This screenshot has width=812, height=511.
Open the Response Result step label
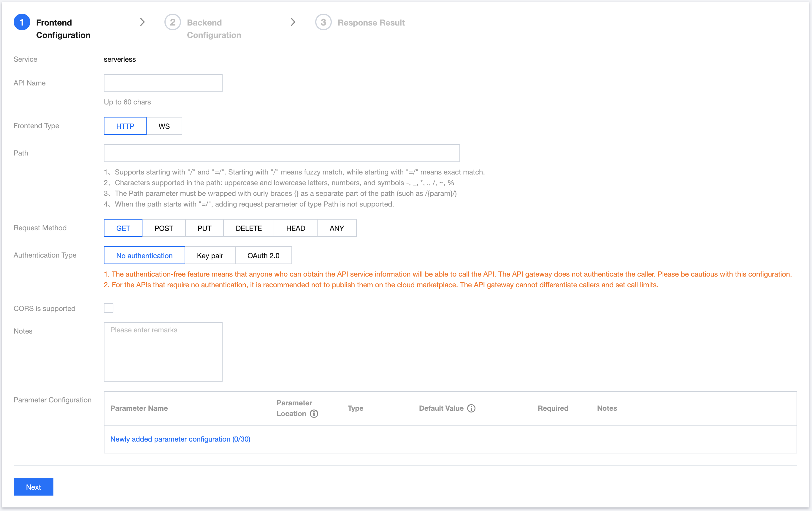point(371,23)
